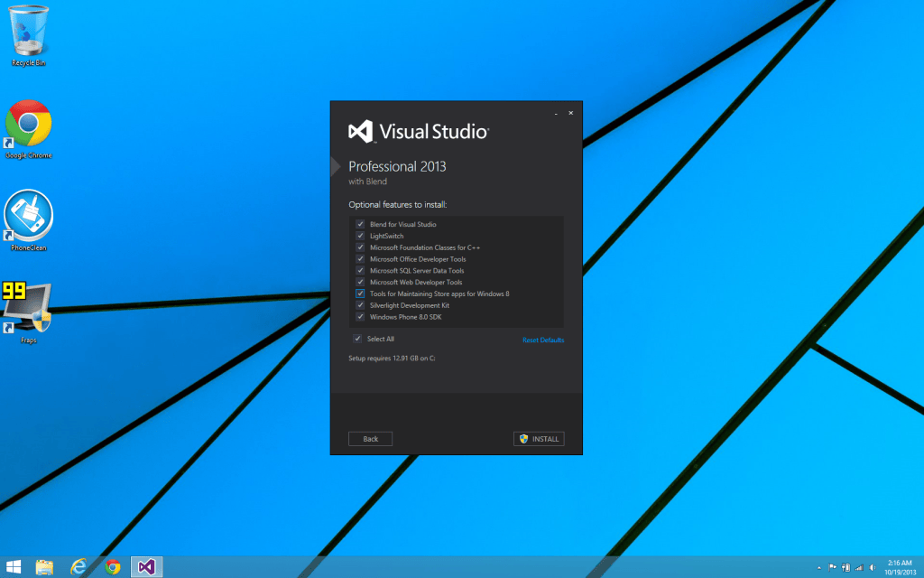Select Visual Studio setup taskbar icon
924x578 pixels.
[146, 567]
